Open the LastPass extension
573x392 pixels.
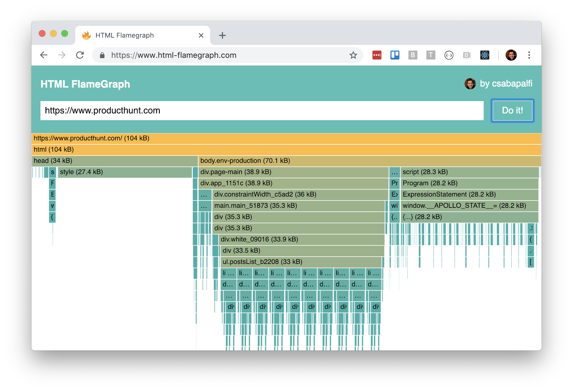coord(377,55)
